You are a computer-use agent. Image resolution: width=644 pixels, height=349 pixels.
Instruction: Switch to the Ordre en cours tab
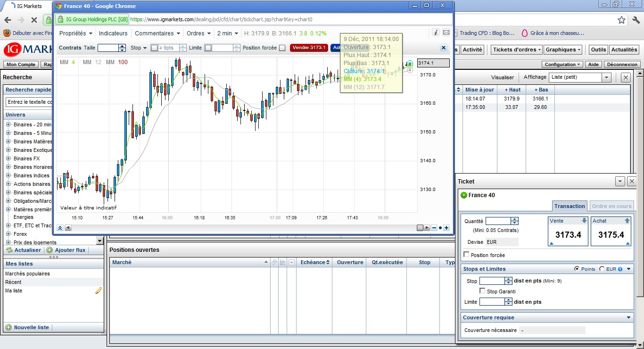(611, 206)
